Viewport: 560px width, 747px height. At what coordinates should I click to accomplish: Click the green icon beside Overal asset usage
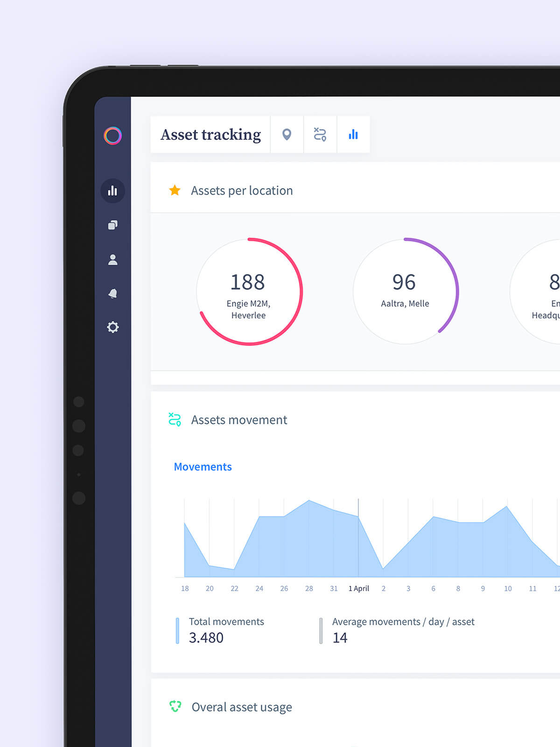pyautogui.click(x=175, y=706)
